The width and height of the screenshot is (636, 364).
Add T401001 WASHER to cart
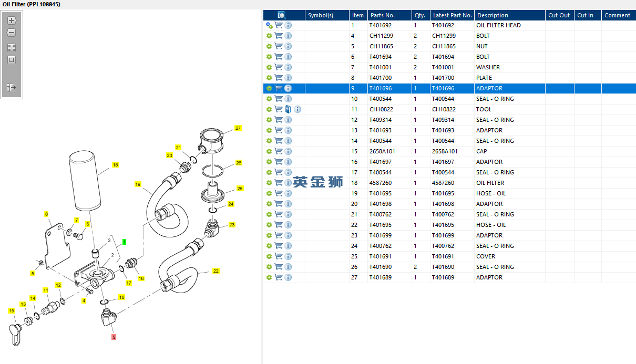tap(279, 67)
